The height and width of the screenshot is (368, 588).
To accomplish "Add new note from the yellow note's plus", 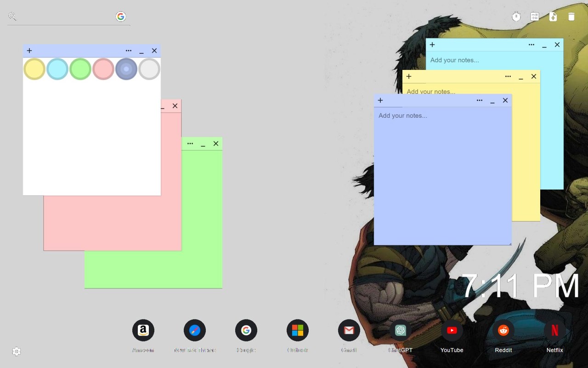I will (409, 76).
